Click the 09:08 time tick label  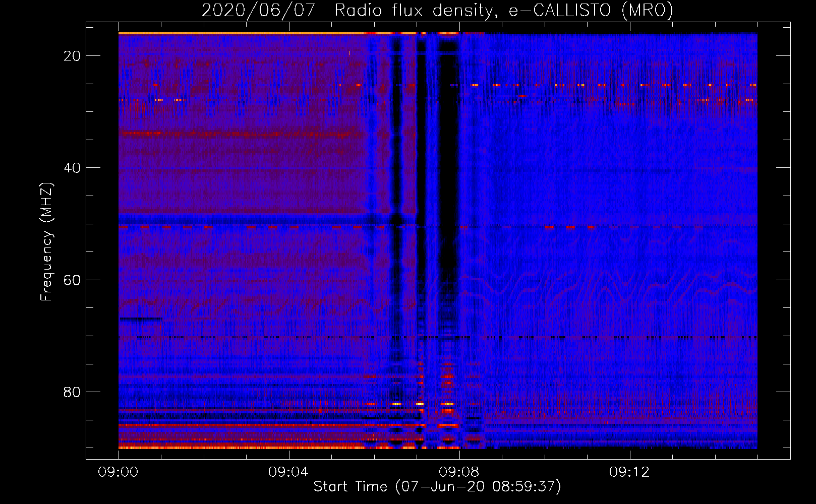point(459,472)
